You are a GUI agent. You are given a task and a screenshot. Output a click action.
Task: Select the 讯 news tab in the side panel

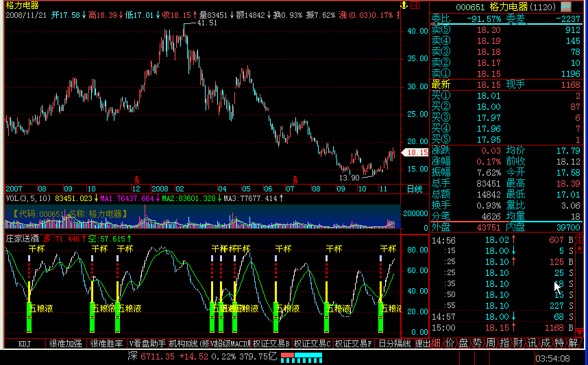tap(532, 343)
